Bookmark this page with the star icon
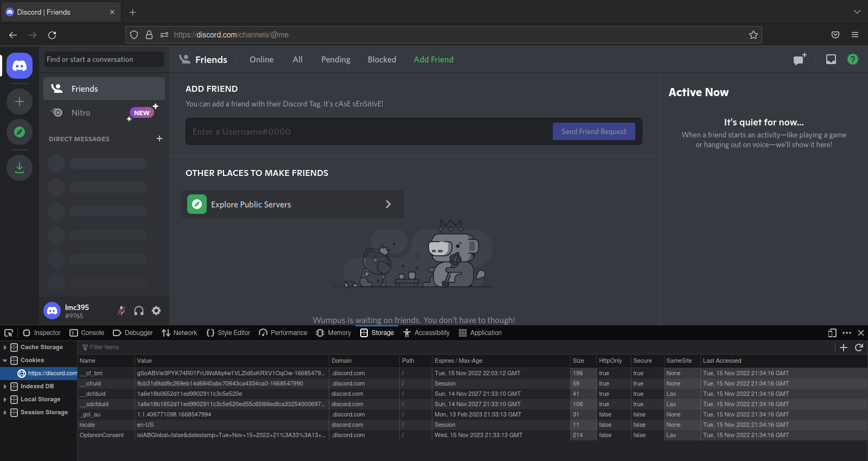The height and width of the screenshot is (461, 868). pyautogui.click(x=754, y=35)
